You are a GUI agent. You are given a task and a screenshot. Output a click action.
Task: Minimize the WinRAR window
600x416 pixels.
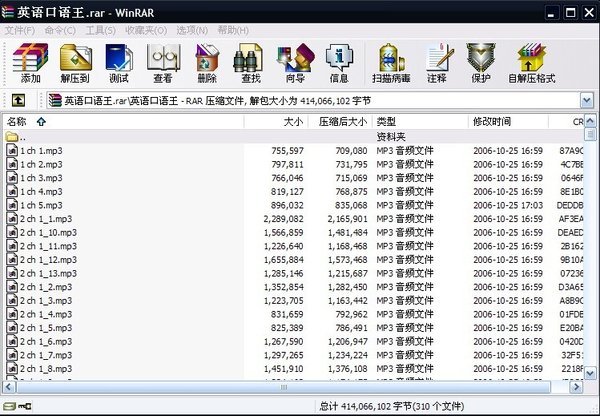pos(551,13)
